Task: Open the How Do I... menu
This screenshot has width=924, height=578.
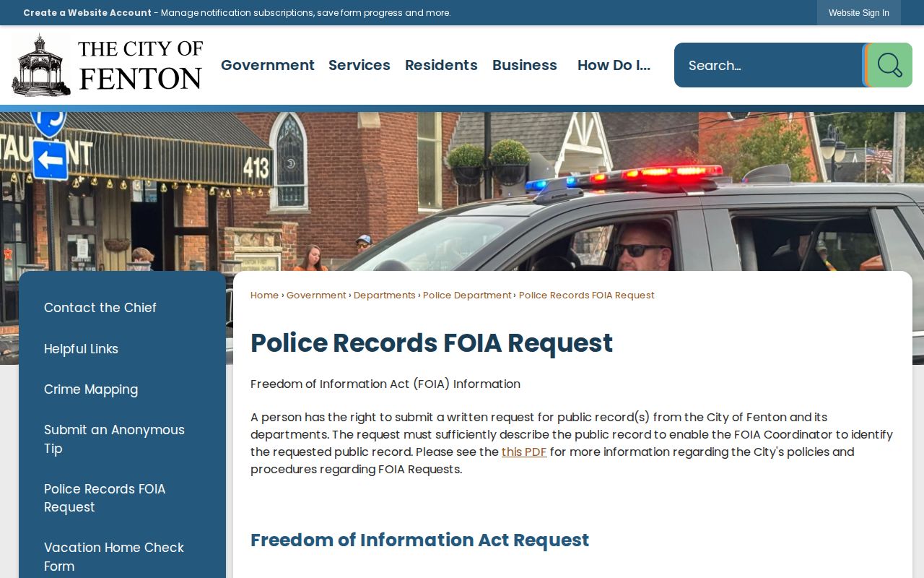Action: click(614, 65)
